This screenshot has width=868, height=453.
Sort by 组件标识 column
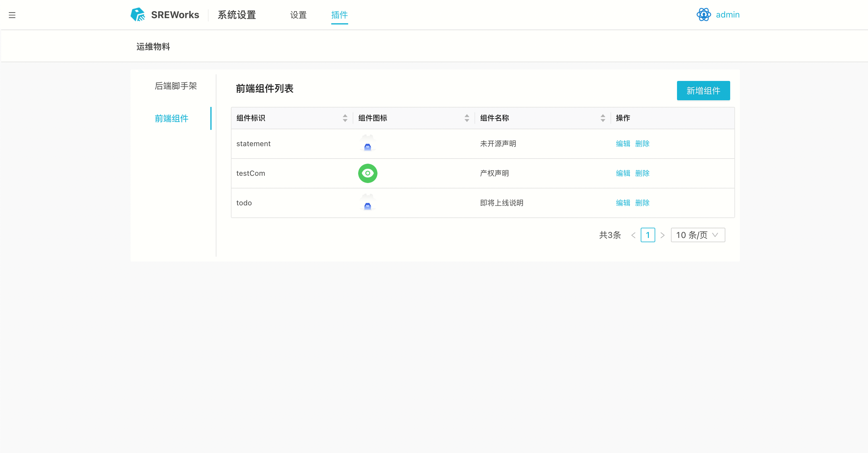click(345, 118)
